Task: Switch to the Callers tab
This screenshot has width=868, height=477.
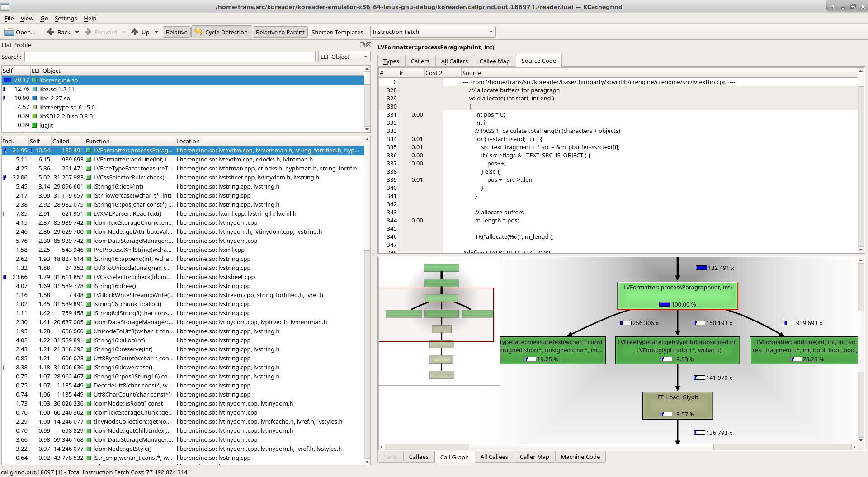Action: 420,61
